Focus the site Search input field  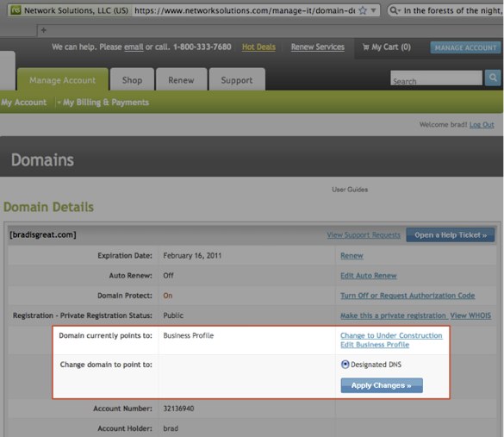point(436,78)
